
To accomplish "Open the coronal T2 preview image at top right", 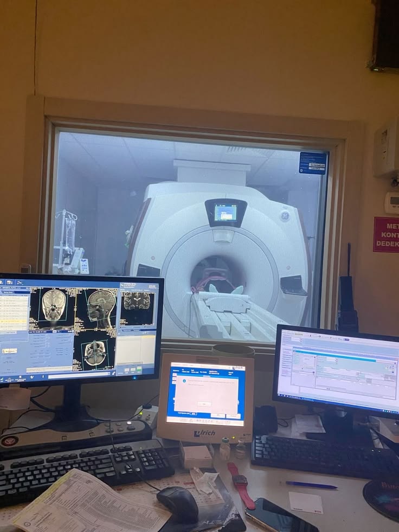I will coord(137,302).
